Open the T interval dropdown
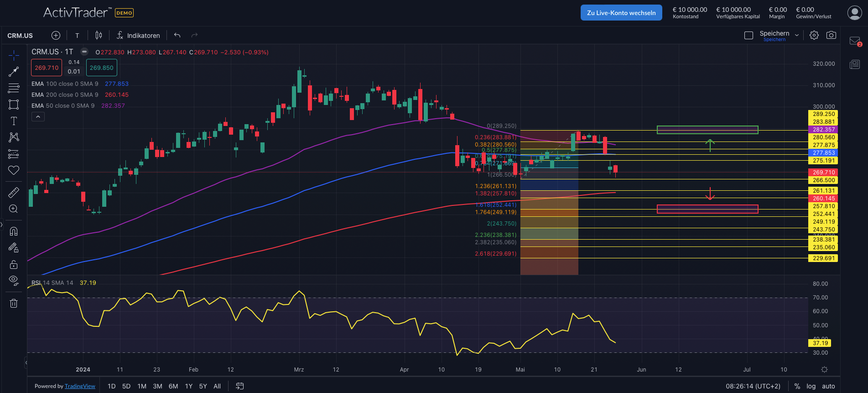 point(77,36)
